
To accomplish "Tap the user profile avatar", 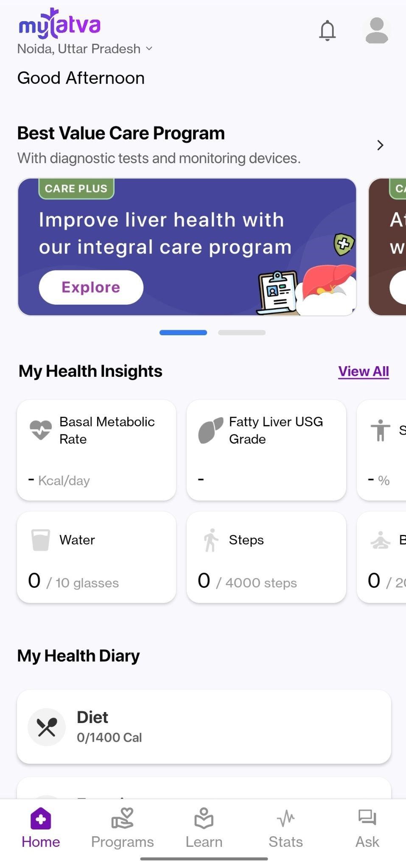I will click(376, 31).
